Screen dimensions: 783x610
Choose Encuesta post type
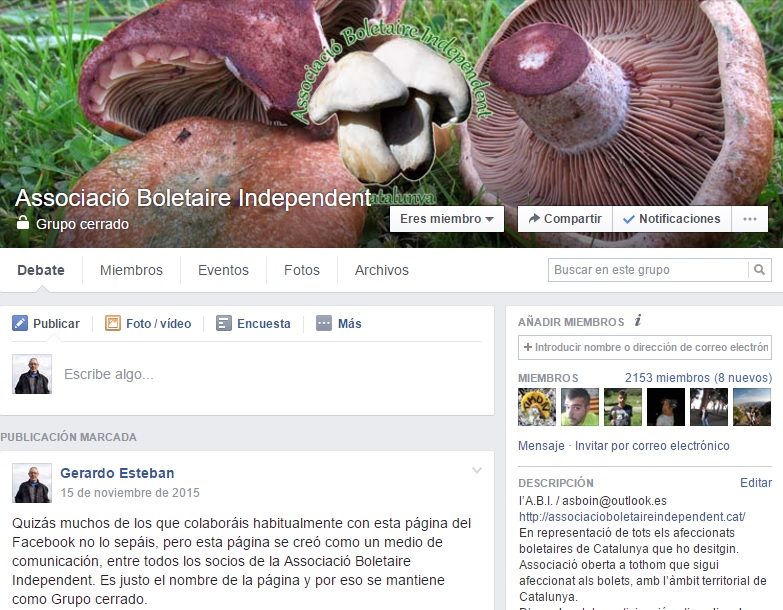253,323
